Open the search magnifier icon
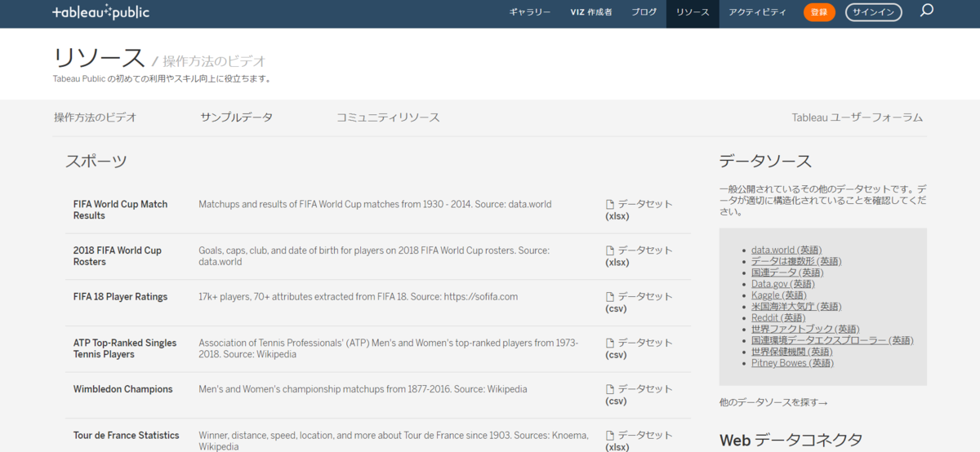980x452 pixels. (926, 11)
